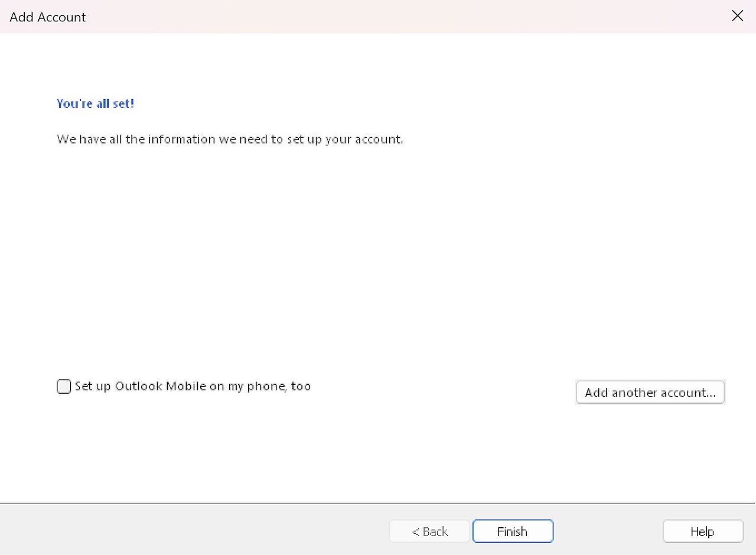
Task: Go back to the previous setup step
Action: pos(429,531)
